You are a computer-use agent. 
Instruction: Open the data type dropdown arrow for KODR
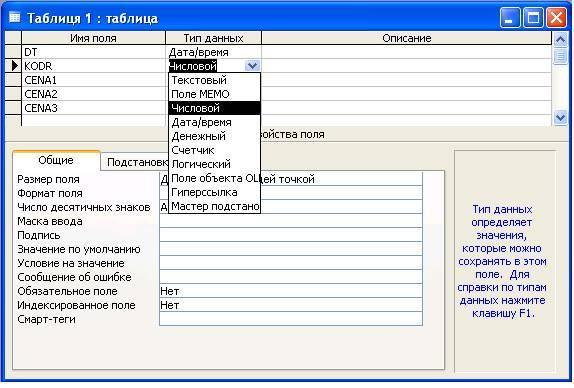pyautogui.click(x=252, y=66)
